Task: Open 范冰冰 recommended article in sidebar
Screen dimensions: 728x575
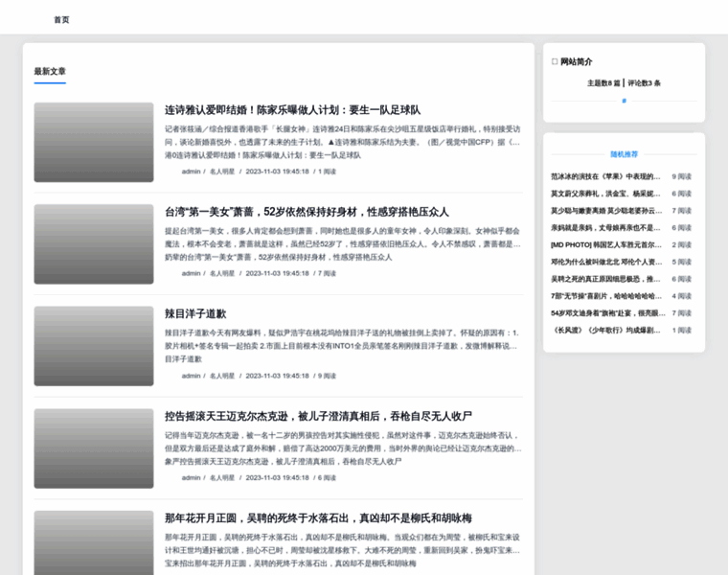Action: (605, 176)
